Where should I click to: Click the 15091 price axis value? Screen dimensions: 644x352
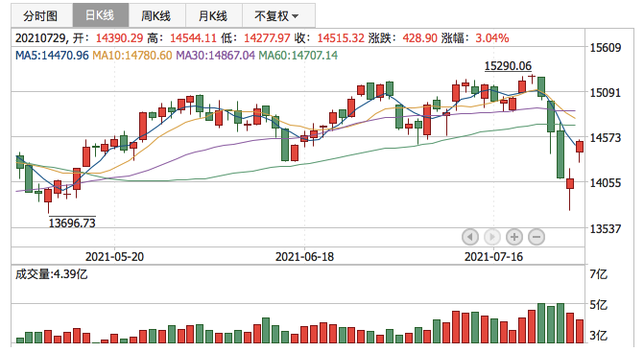tap(606, 93)
